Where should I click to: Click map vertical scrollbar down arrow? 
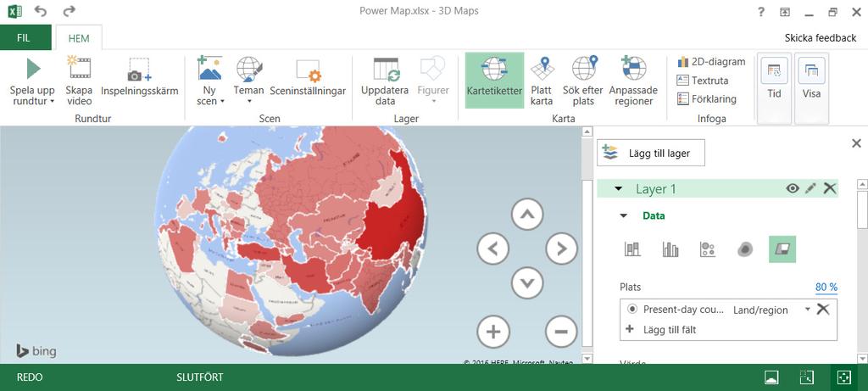[x=587, y=359]
